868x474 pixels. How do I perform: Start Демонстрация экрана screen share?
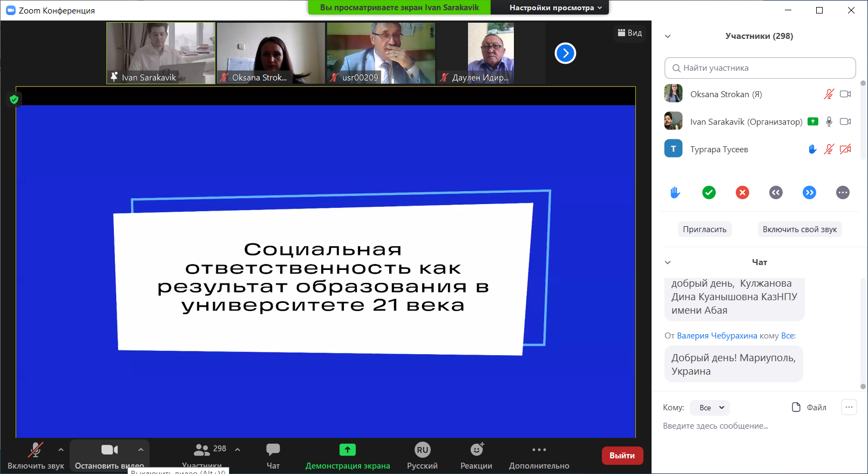[x=348, y=456]
